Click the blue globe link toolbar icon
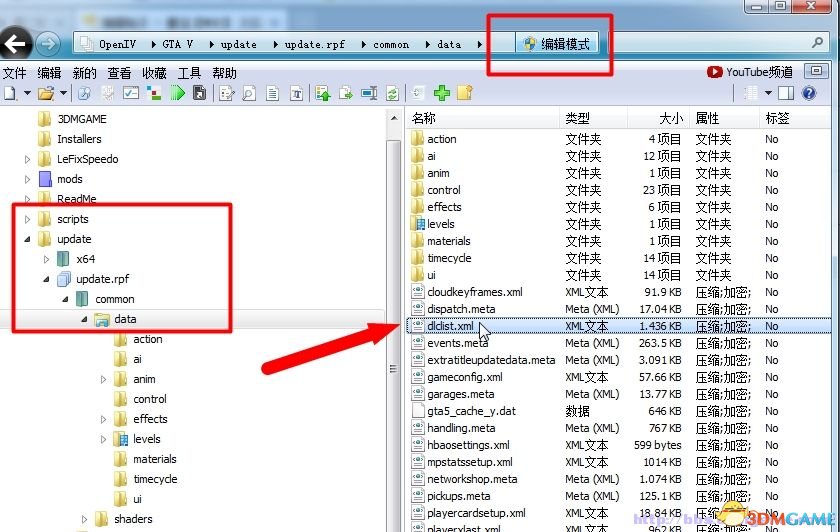 (x=84, y=93)
